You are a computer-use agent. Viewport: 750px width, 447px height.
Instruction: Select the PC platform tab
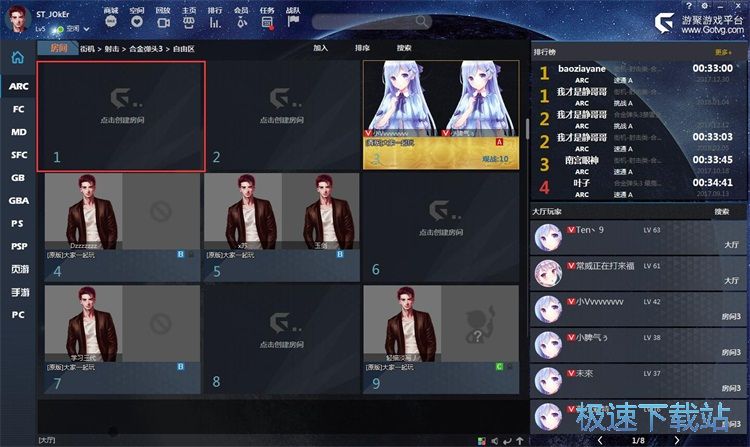click(x=18, y=315)
